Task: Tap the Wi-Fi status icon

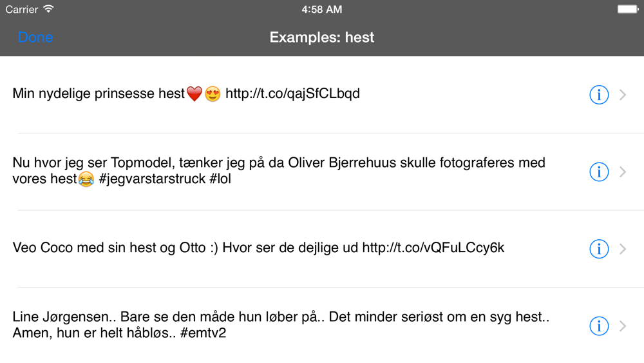Action: (x=49, y=9)
